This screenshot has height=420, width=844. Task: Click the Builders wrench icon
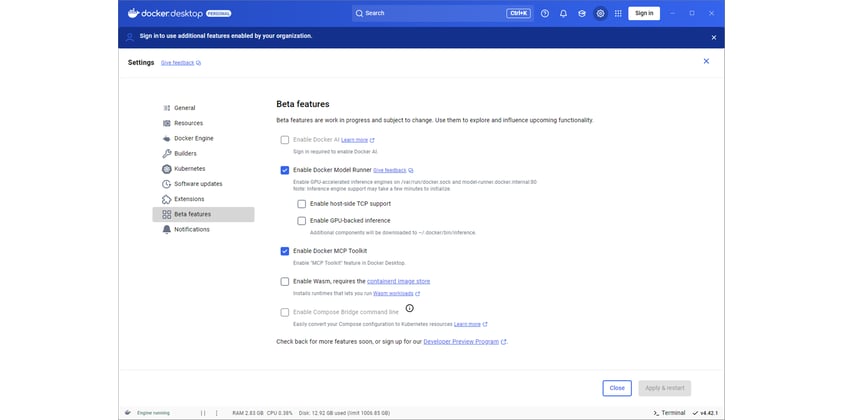click(167, 153)
